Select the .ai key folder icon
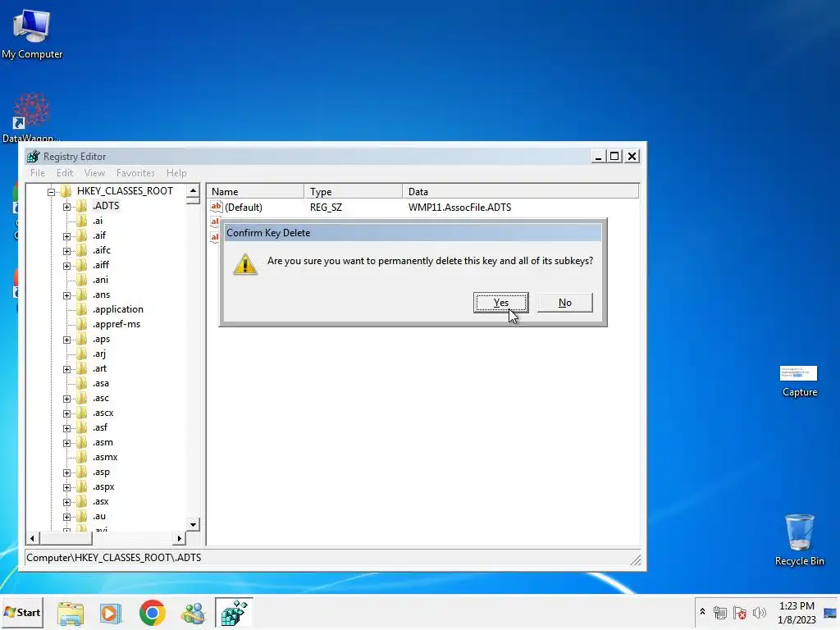This screenshot has width=840, height=630. (82, 221)
